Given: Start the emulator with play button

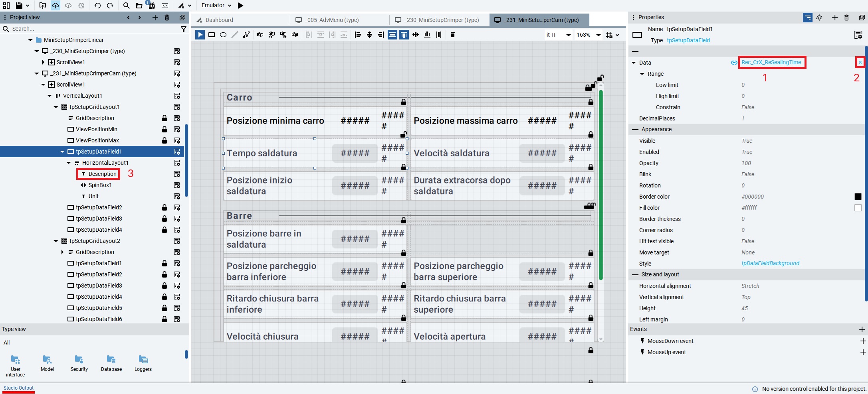Looking at the screenshot, I should point(240,6).
